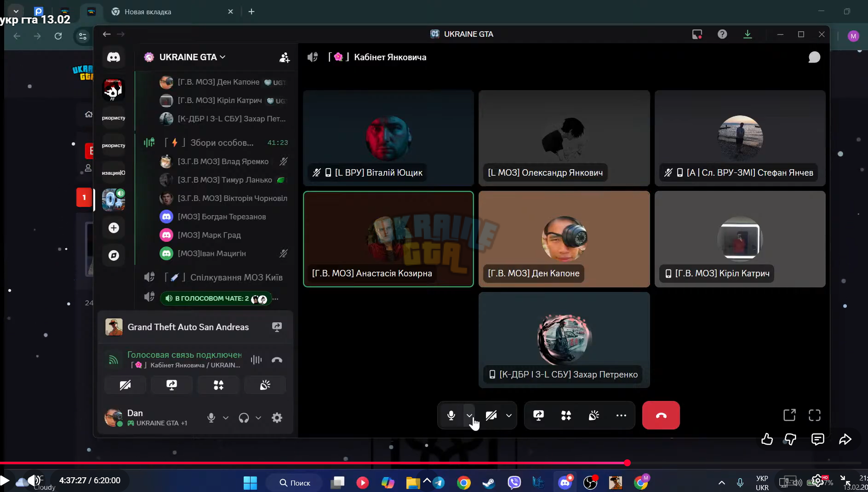The width and height of the screenshot is (868, 492).
Task: Open browser tab search arrow
Action: pos(16,11)
